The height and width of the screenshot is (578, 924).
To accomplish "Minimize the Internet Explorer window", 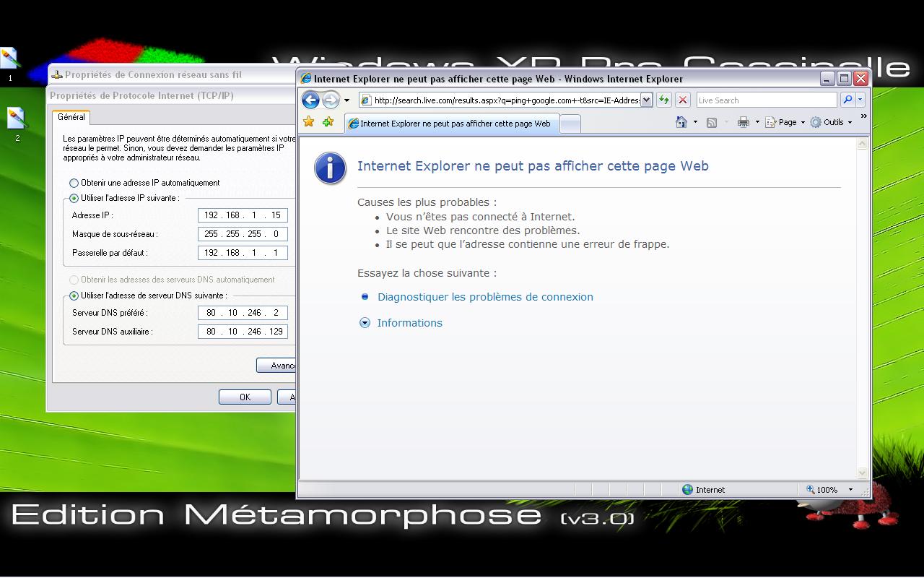I will click(827, 78).
